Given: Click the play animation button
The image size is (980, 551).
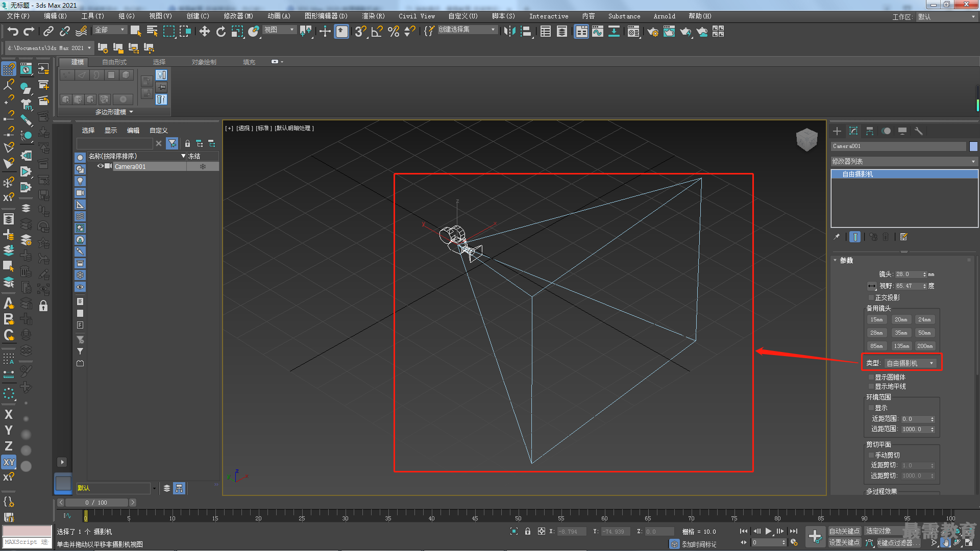Looking at the screenshot, I should [x=769, y=531].
